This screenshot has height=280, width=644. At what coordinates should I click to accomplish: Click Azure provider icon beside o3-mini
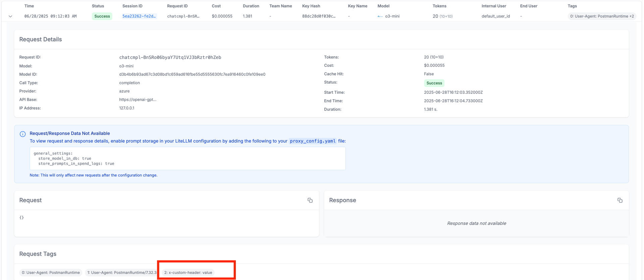[x=380, y=16]
